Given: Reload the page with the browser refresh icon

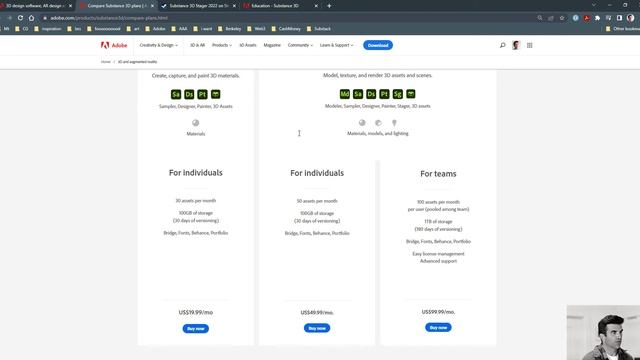Looking at the screenshot, I should point(20,18).
